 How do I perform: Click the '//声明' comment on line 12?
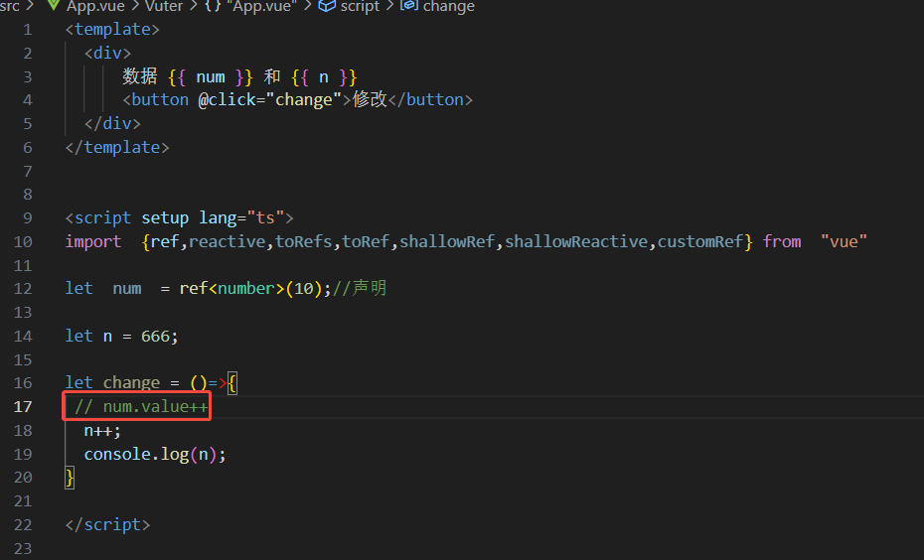click(x=360, y=288)
